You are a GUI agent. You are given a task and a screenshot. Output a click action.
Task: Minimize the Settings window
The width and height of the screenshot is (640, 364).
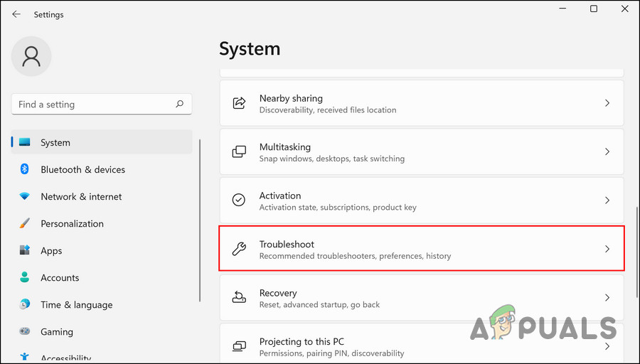tap(563, 9)
